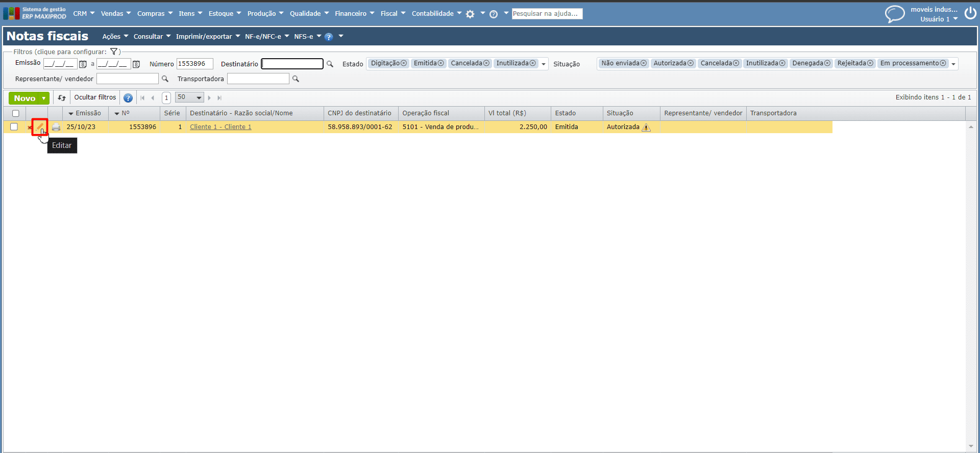The height and width of the screenshot is (453, 980).
Task: Click the help question icon in top bar
Action: pyautogui.click(x=494, y=14)
